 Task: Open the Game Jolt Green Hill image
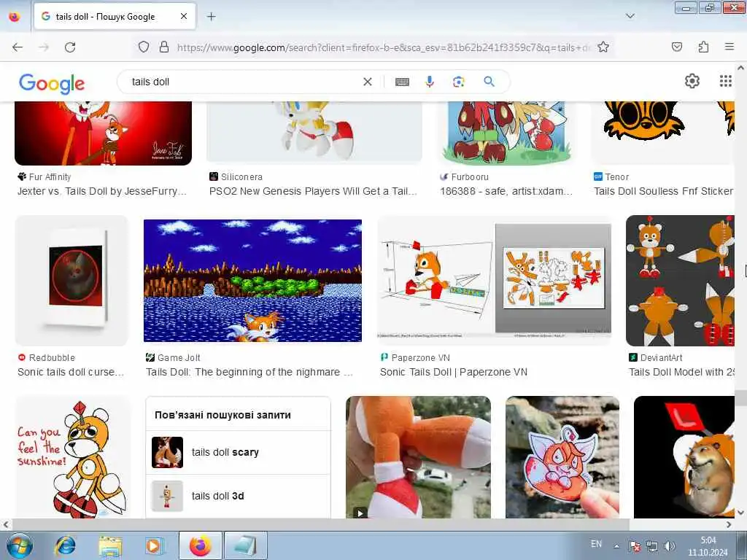252,281
